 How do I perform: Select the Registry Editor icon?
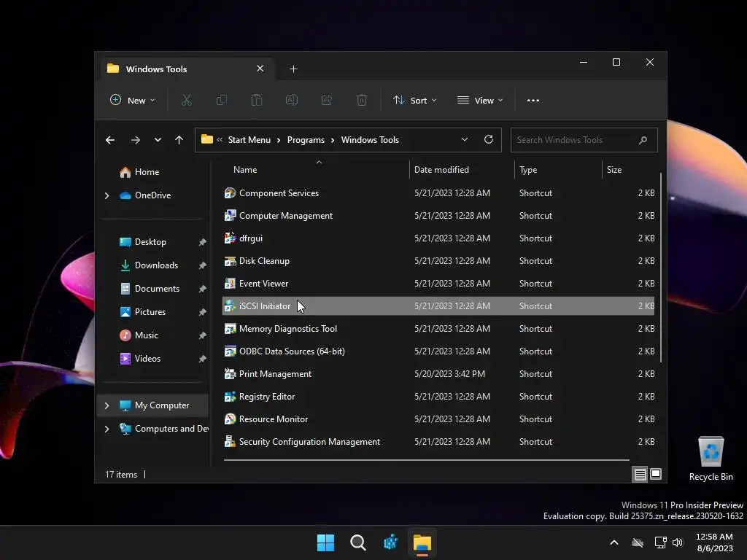click(x=230, y=397)
